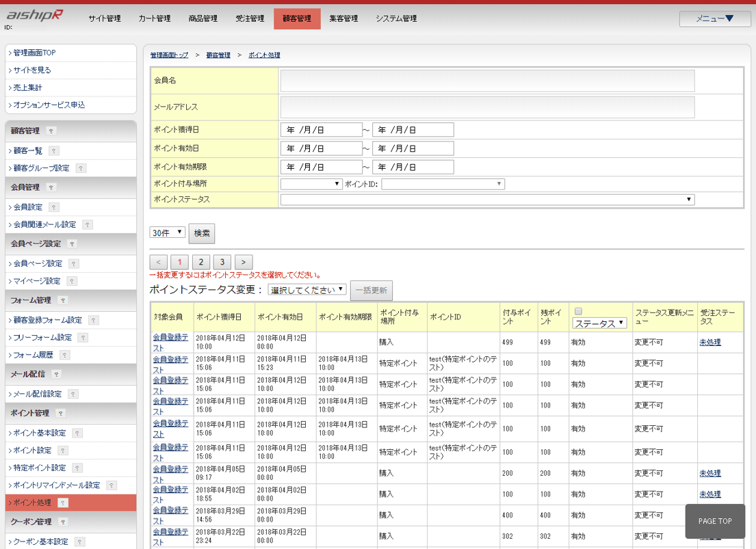
Task: Open 顧客一覧 in sidebar
Action: (x=28, y=151)
